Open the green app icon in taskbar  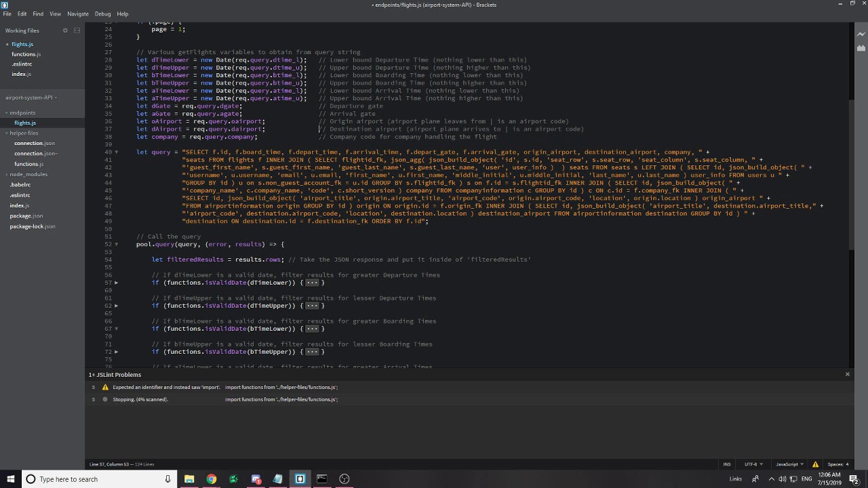(233, 479)
